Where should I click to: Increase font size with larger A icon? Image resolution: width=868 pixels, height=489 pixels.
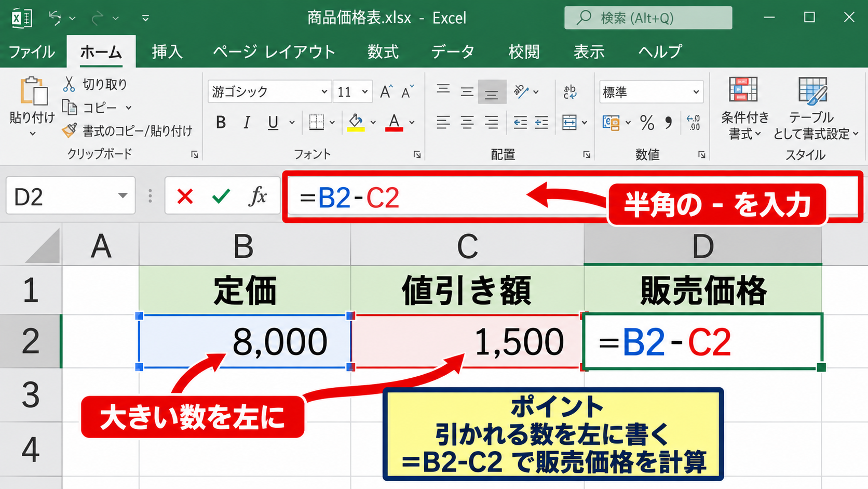tap(386, 92)
